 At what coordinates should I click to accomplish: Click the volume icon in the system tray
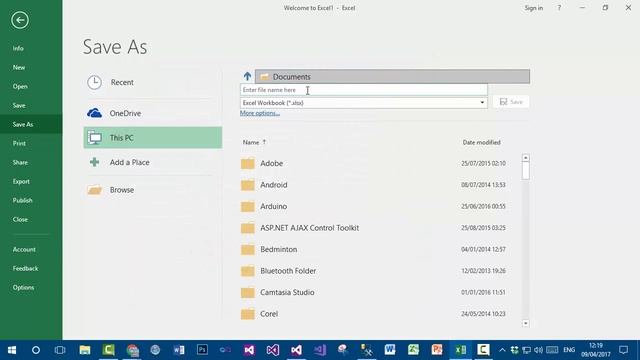[x=538, y=350]
